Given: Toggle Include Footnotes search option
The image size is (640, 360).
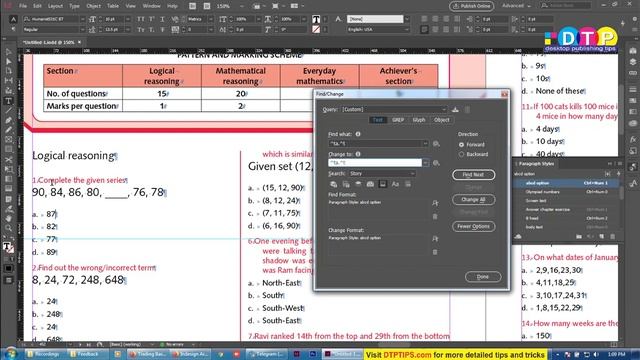Looking at the screenshot, I should coord(382,184).
